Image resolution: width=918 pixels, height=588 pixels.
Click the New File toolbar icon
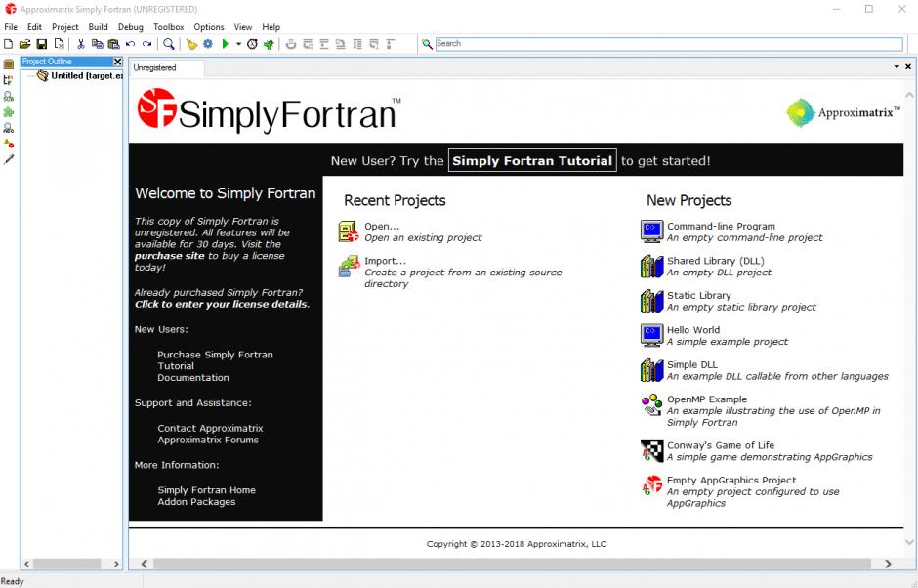point(8,44)
